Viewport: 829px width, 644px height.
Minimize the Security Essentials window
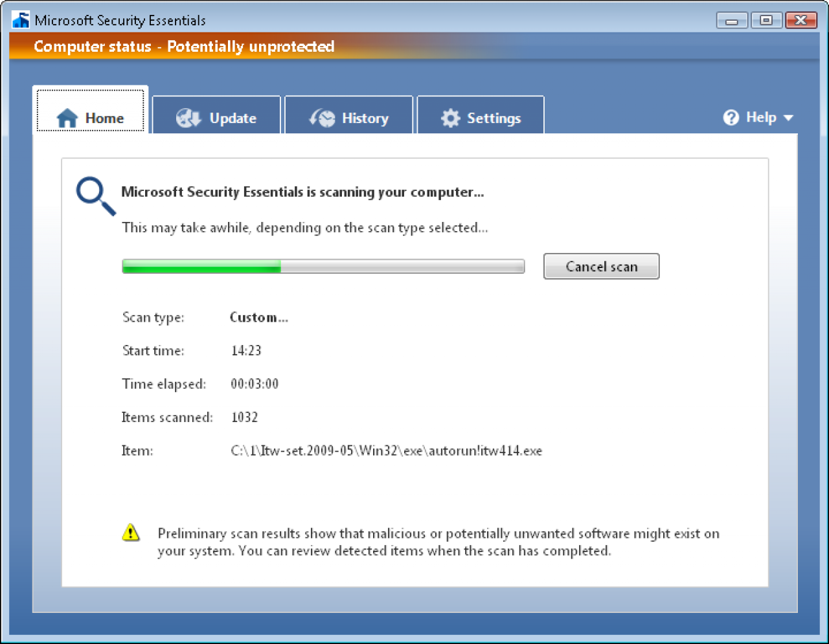(x=732, y=20)
